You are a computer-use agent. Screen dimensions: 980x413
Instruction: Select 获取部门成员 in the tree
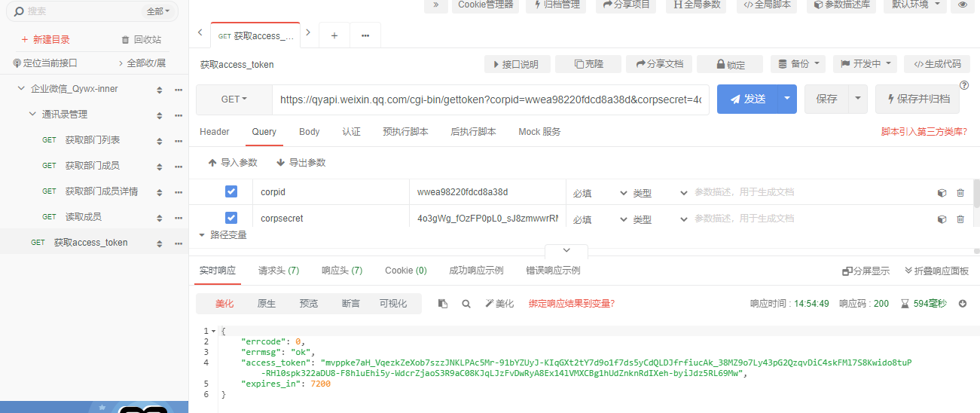93,166
